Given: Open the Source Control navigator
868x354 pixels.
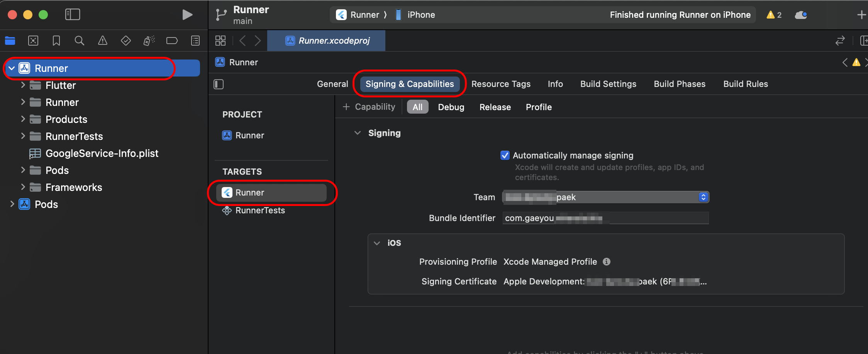Looking at the screenshot, I should tap(33, 41).
